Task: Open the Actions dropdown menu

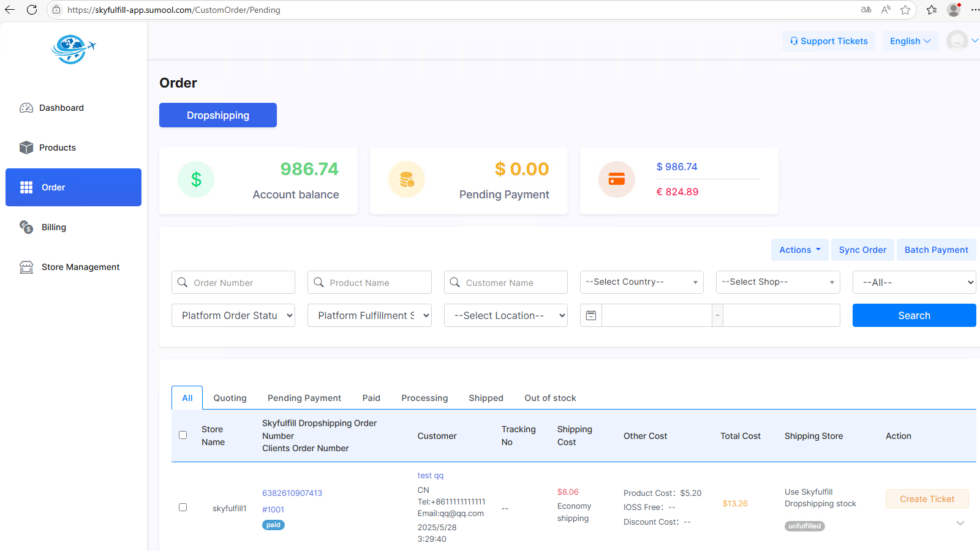Action: [800, 250]
